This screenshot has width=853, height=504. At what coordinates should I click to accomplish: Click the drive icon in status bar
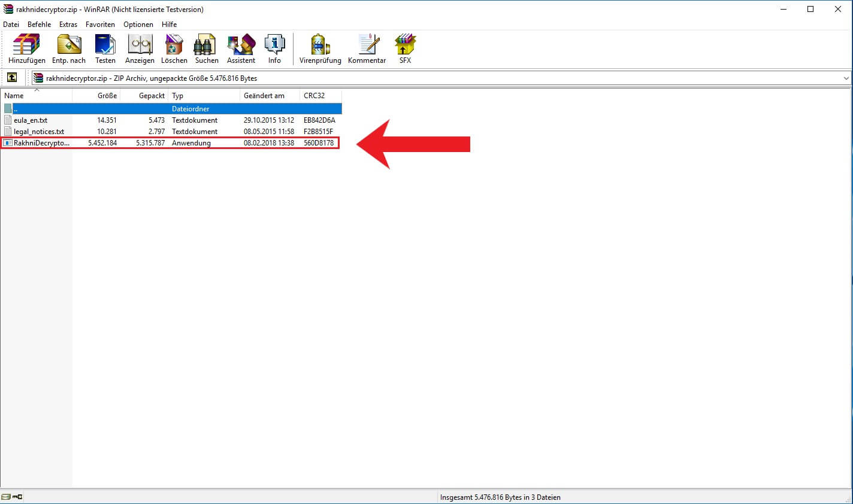6,497
